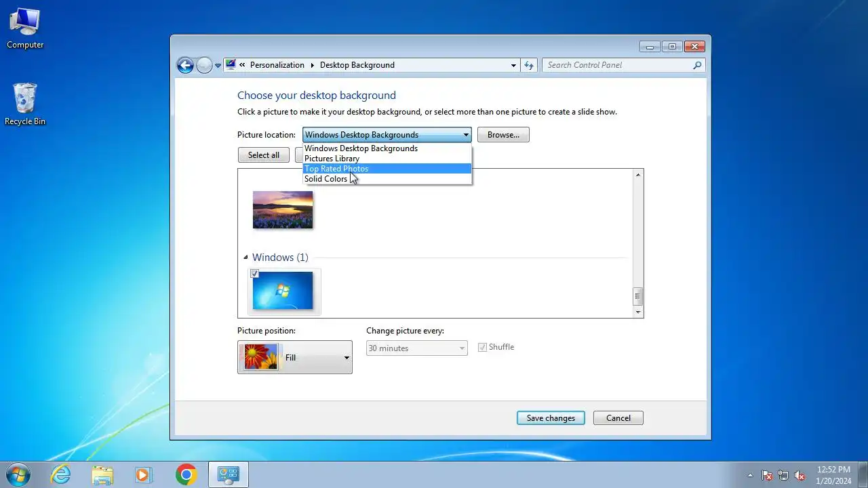
Task: Click the wallpaper list scroll up arrow
Action: (x=637, y=175)
